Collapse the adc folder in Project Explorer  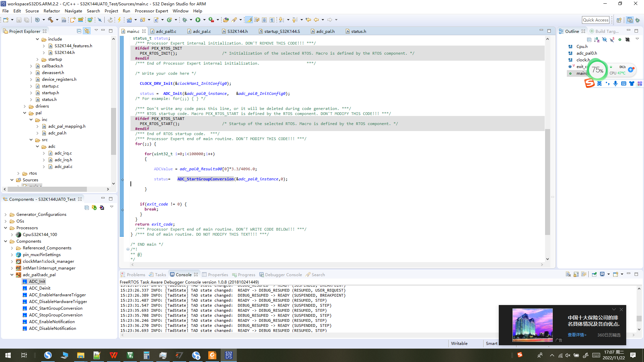click(x=38, y=146)
